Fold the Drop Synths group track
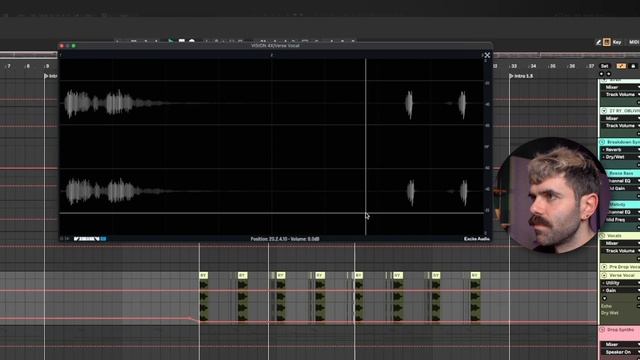Image resolution: width=640 pixels, height=360 pixels. point(602,330)
